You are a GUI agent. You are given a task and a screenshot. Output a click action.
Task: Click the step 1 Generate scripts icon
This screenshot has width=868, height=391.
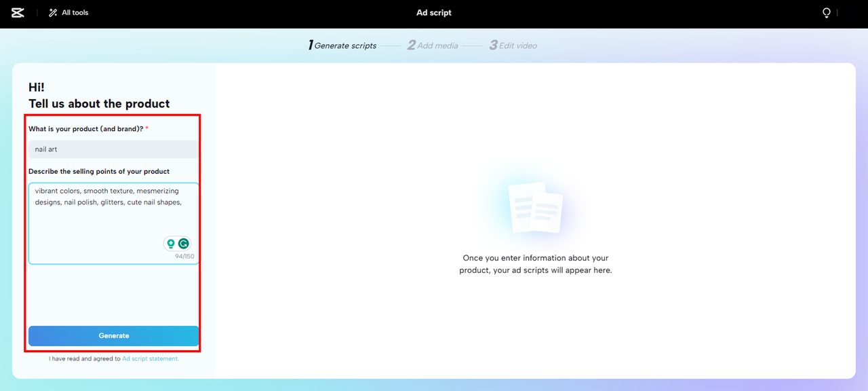(311, 44)
